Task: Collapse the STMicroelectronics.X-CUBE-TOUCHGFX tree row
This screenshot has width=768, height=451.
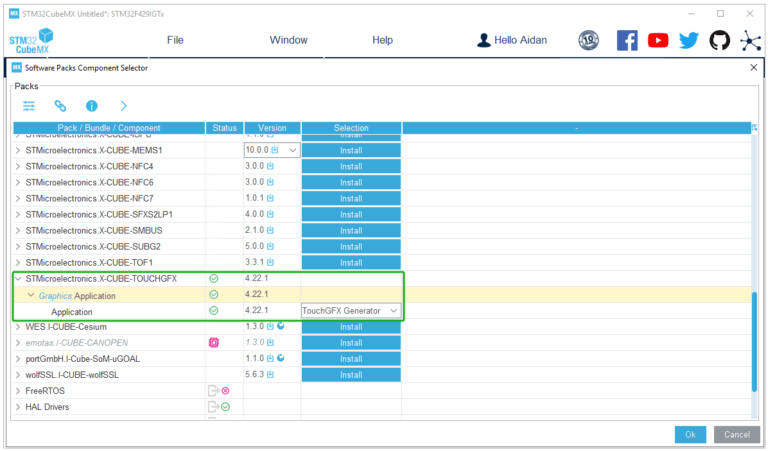Action: pos(18,279)
